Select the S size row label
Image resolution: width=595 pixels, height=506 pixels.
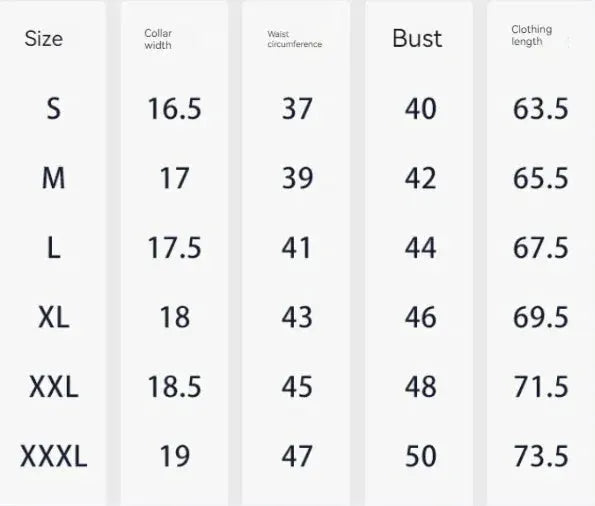pyautogui.click(x=54, y=109)
